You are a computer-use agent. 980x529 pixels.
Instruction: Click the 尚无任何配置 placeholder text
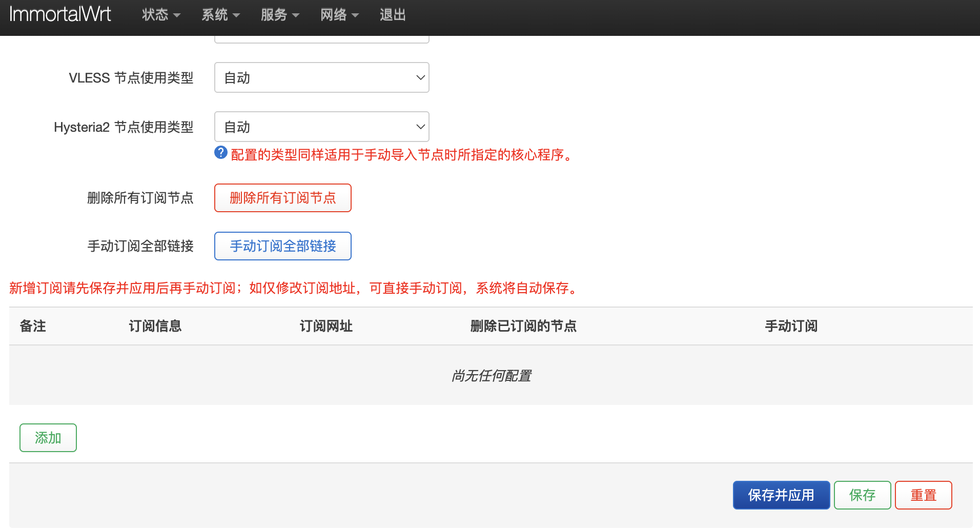click(491, 376)
